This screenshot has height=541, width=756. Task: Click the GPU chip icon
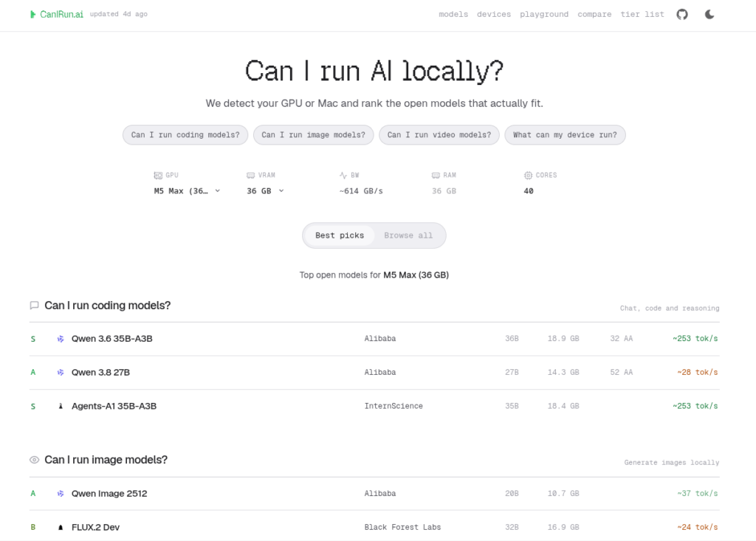pyautogui.click(x=158, y=176)
